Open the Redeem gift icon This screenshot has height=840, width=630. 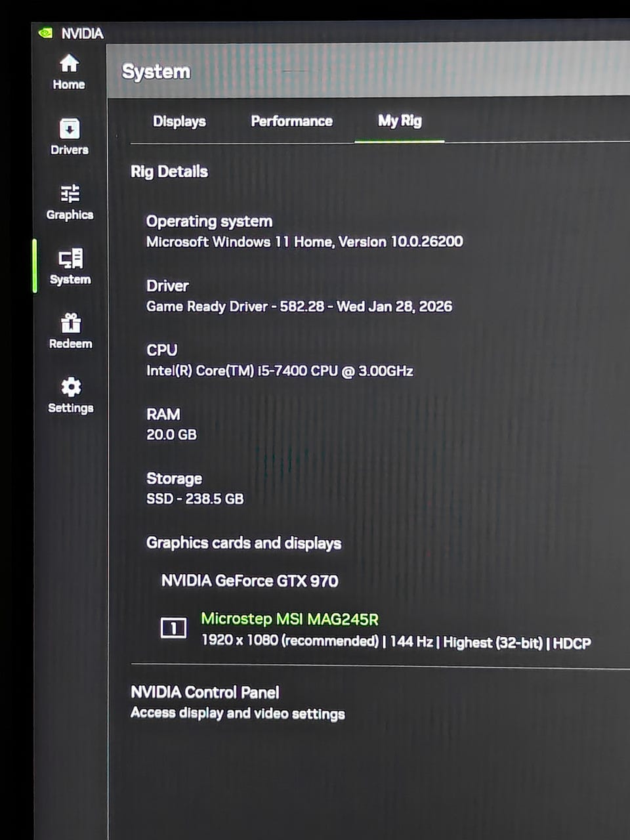[x=71, y=323]
